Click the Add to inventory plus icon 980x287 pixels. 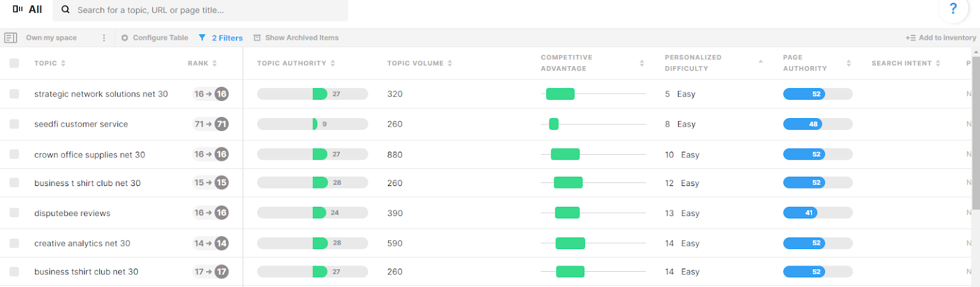pos(911,38)
